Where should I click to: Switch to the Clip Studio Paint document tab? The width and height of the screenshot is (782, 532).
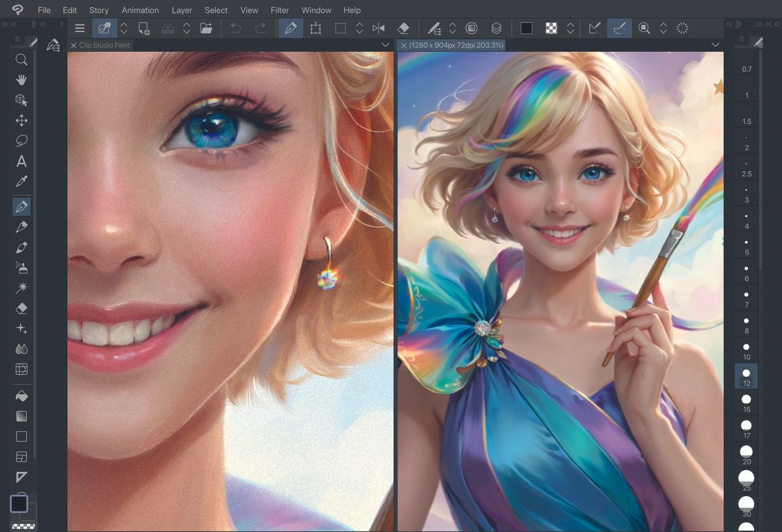coord(104,45)
